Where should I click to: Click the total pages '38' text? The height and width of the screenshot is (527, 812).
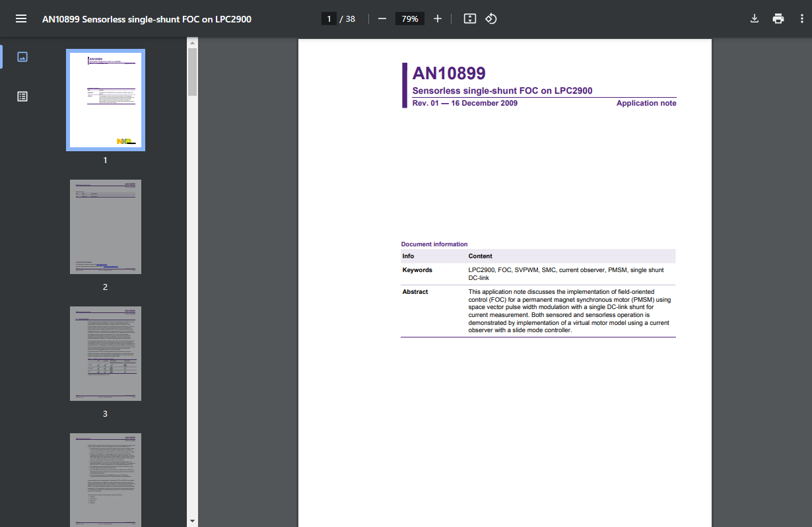[x=350, y=18]
